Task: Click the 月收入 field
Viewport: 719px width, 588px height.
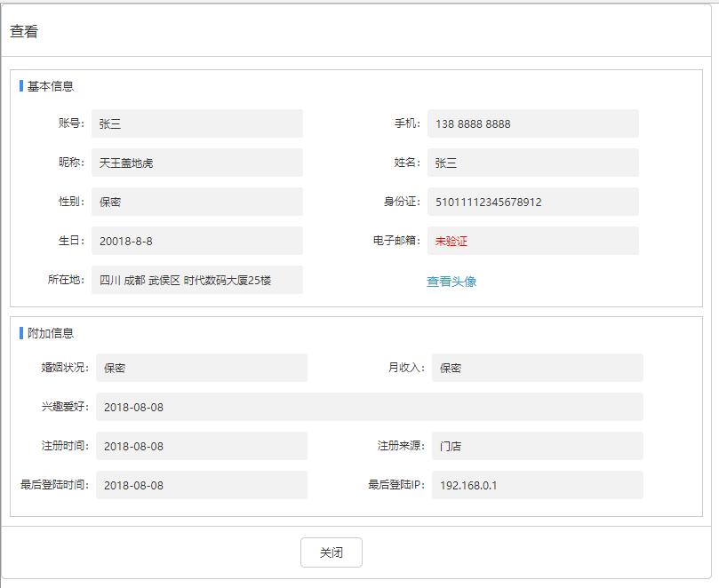Action: (x=537, y=368)
